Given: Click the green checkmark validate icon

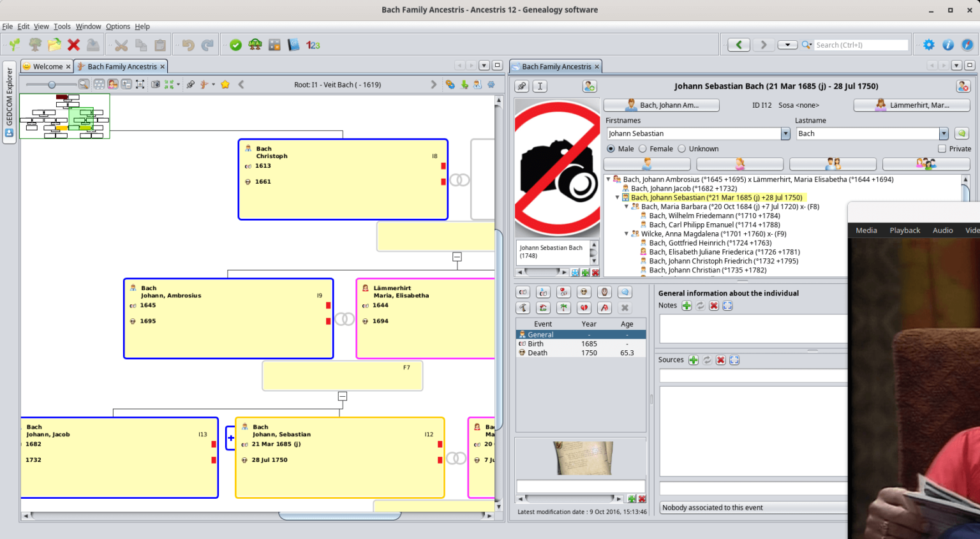Looking at the screenshot, I should [x=235, y=45].
